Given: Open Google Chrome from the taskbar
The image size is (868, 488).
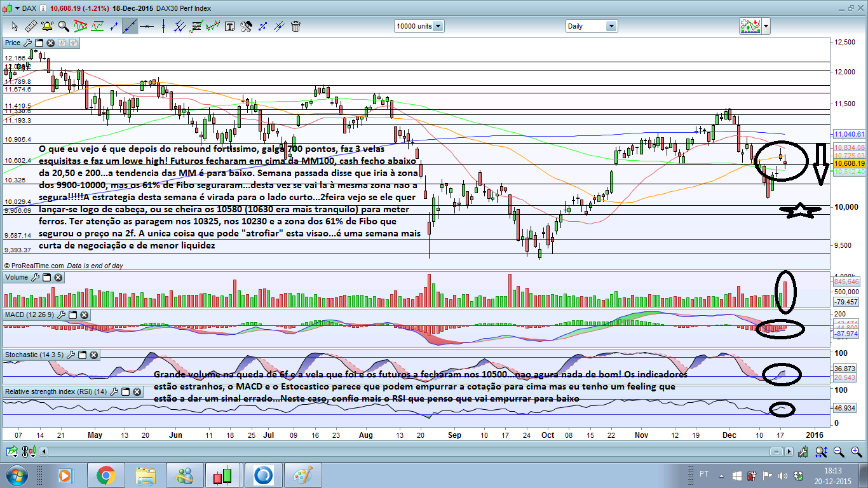Looking at the screenshot, I should 105,475.
